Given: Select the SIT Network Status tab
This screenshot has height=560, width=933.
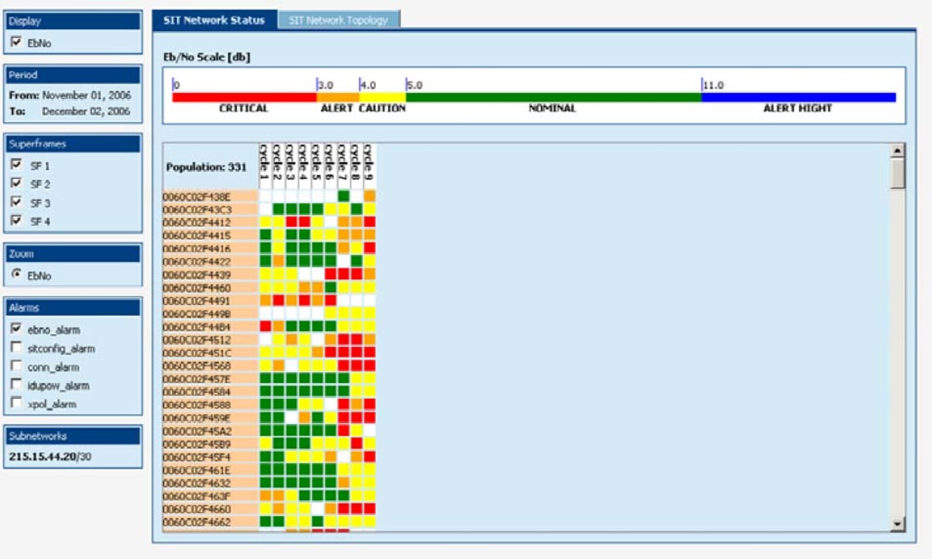Looking at the screenshot, I should tap(214, 20).
